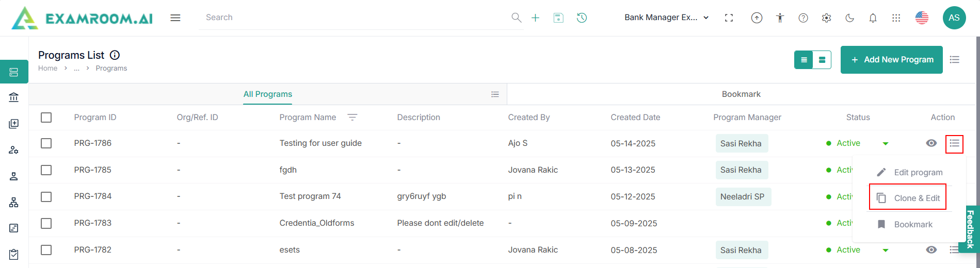The height and width of the screenshot is (268, 980).
Task: Tick the checkbox for PRG-1784 row
Action: 46,196
